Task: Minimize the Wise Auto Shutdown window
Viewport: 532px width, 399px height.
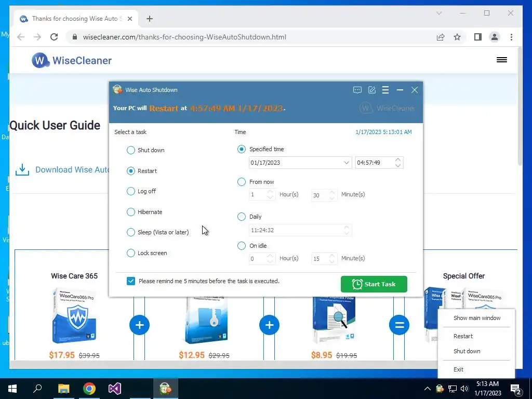Action: point(400,90)
